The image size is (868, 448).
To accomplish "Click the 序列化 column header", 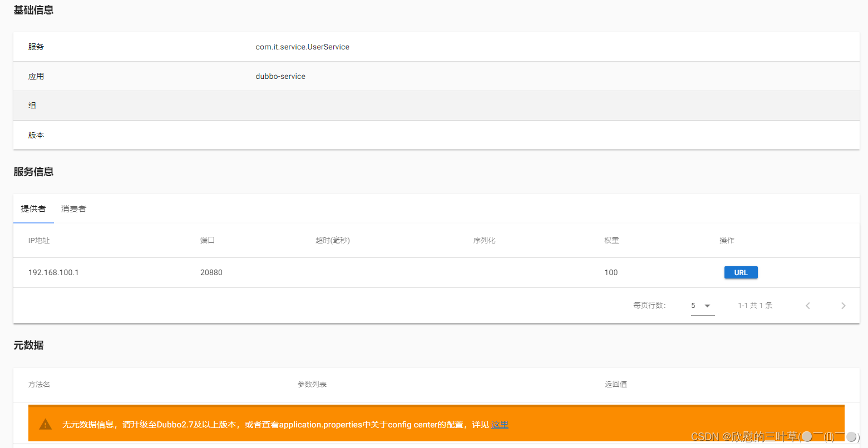I will pos(484,240).
